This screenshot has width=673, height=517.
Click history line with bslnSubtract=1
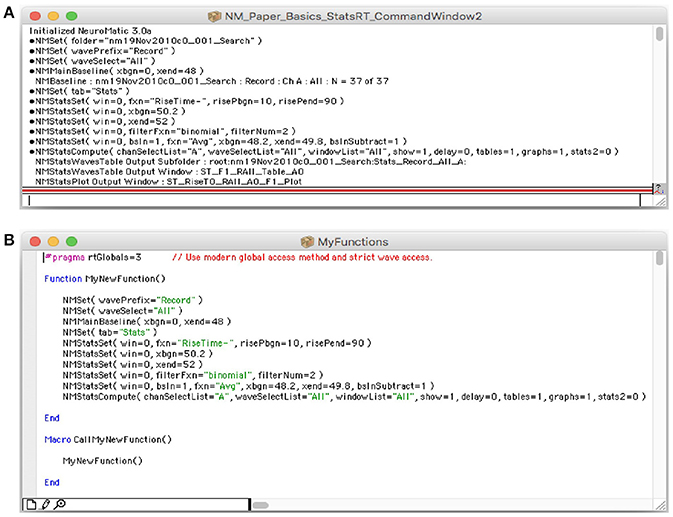coord(218,141)
